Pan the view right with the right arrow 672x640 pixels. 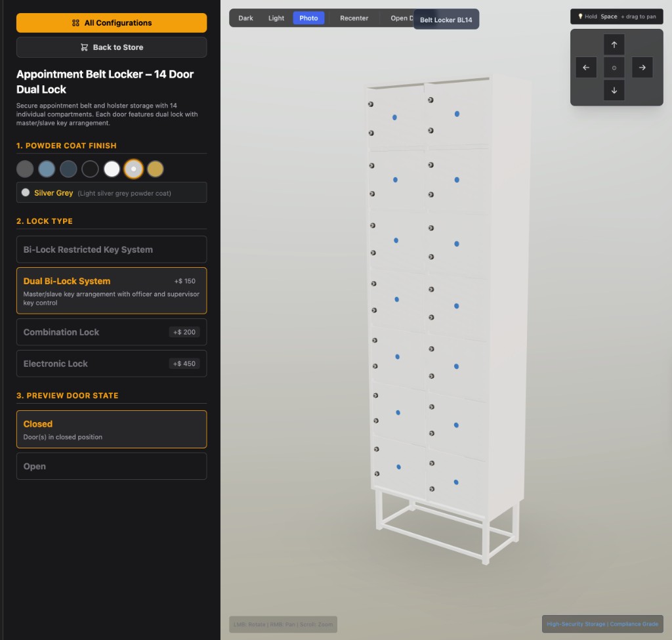tap(642, 68)
